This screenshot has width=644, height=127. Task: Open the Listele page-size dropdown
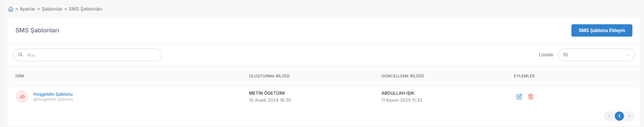pyautogui.click(x=596, y=55)
